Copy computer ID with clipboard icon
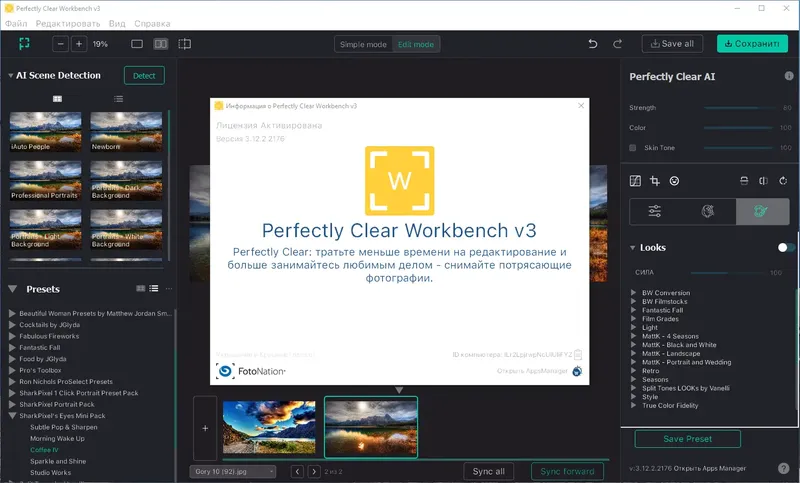This screenshot has height=483, width=800. pos(578,354)
